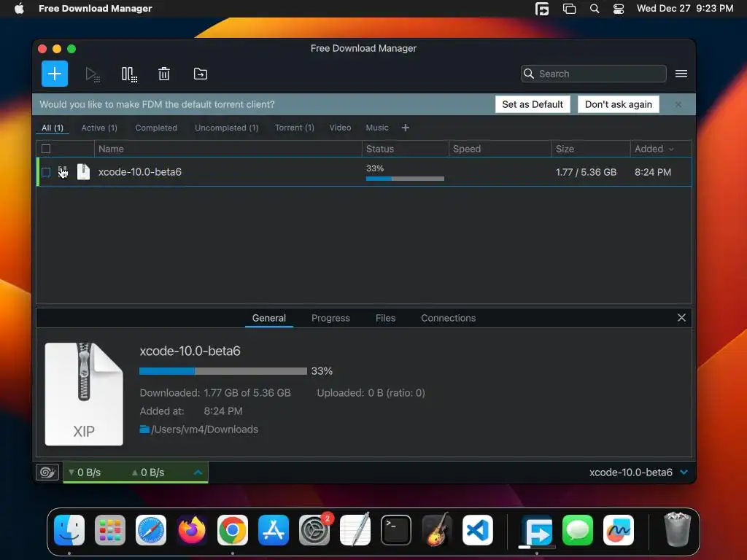Toggle snail speed mode icon
This screenshot has width=747, height=560.
47,472
